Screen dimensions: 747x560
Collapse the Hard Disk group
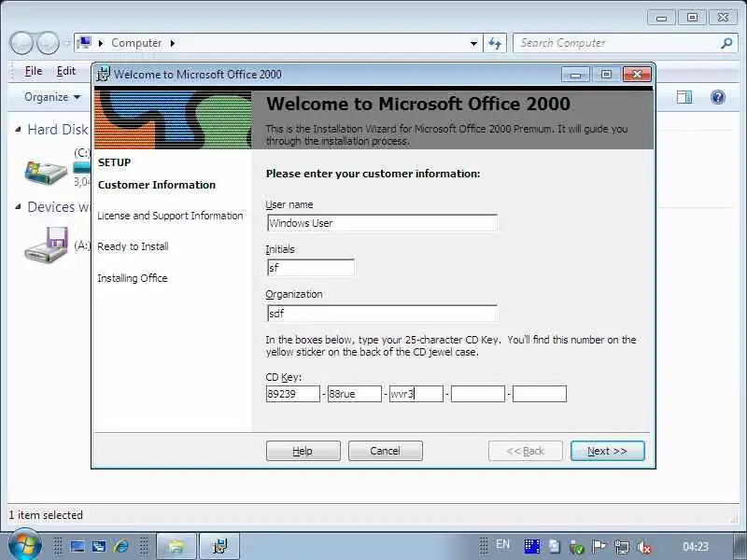tap(18, 129)
